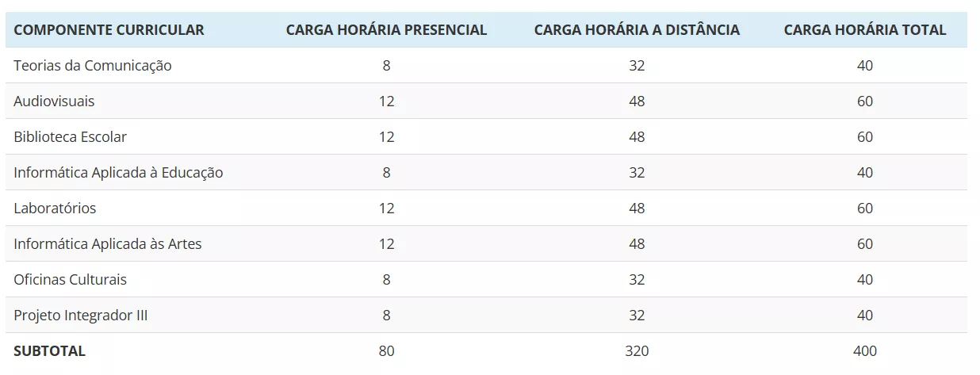Image resolution: width=980 pixels, height=375 pixels.
Task: Select the Audiovisuais row label
Action: [54, 101]
